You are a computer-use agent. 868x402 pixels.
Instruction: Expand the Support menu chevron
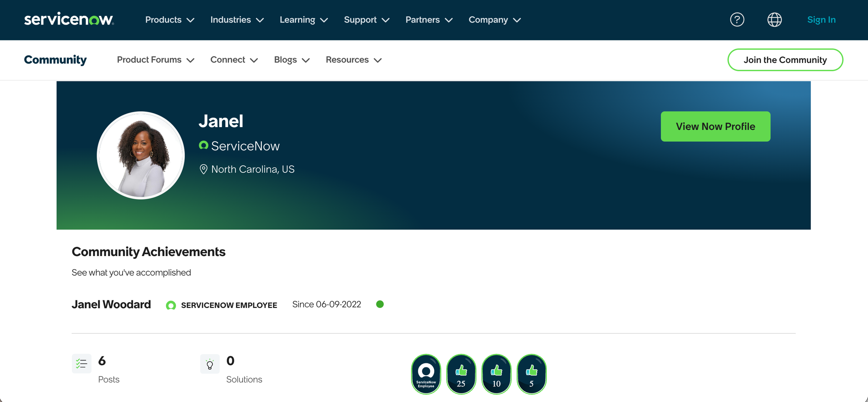[385, 20]
